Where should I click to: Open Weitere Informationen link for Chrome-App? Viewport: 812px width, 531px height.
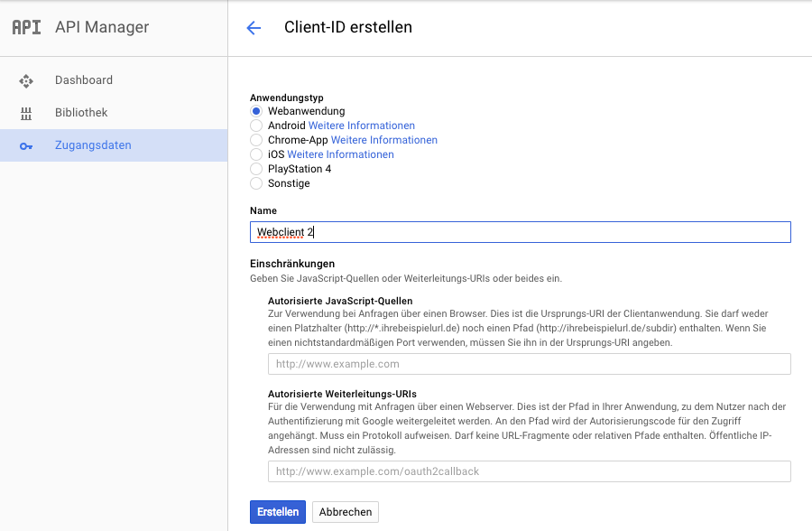tap(383, 140)
